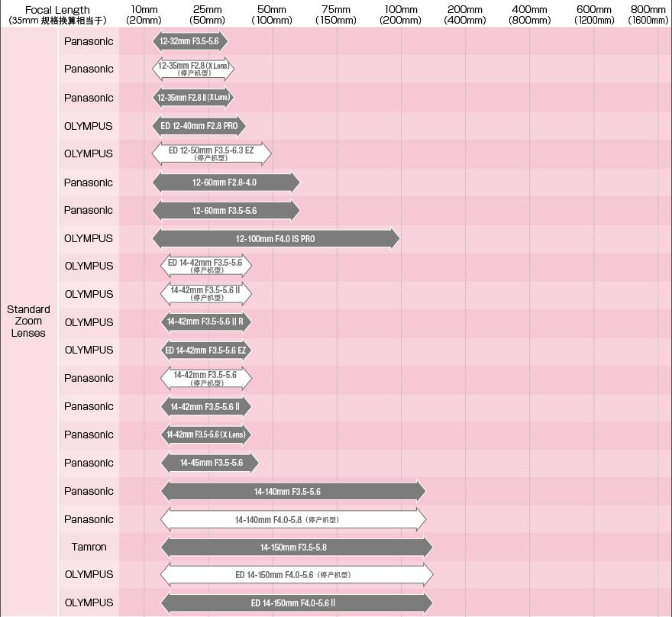The image size is (672, 617).
Task: Select the discontinued 12-35mm F2.8 (X Lens) bar
Action: (193, 69)
